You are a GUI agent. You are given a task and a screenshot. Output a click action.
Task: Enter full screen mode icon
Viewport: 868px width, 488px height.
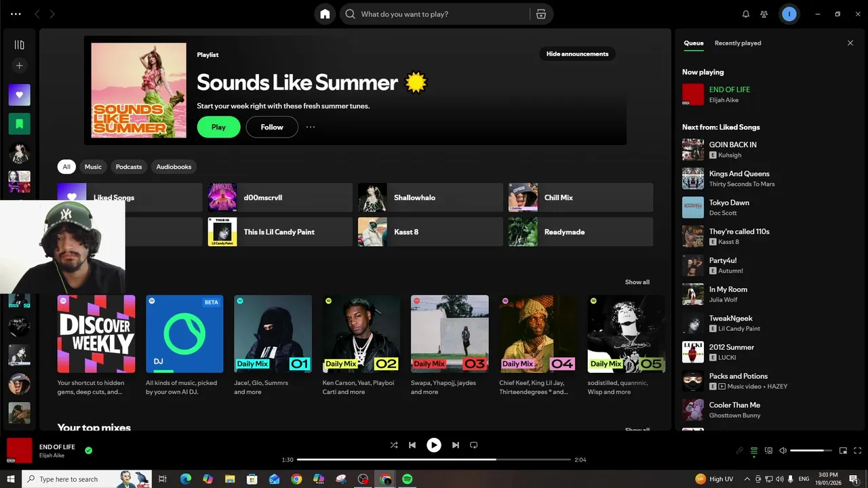pyautogui.click(x=858, y=451)
